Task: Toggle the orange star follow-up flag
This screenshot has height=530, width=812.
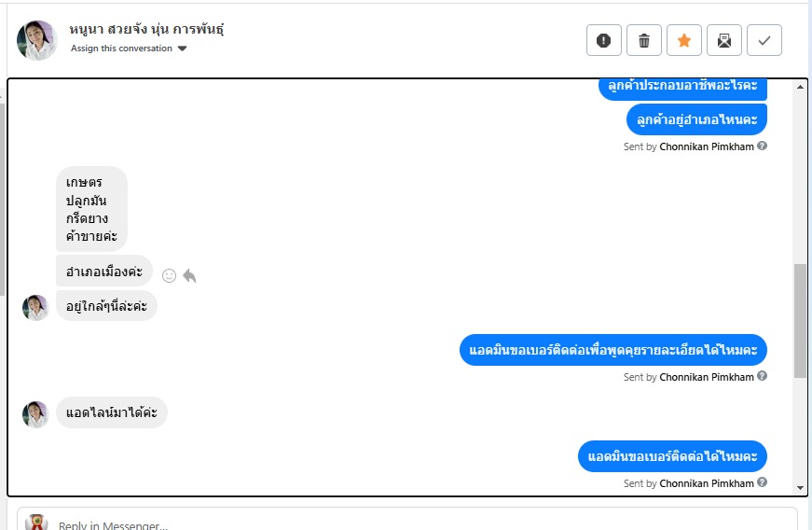Action: [x=684, y=40]
